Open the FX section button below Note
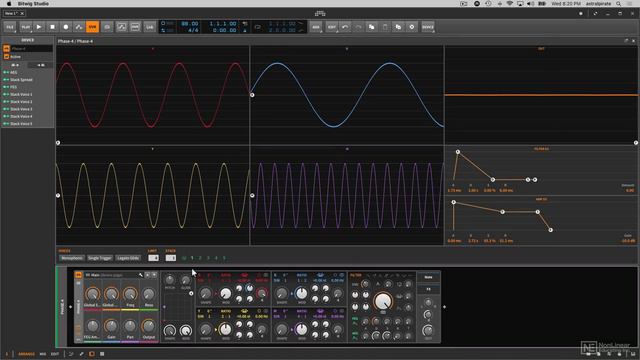640x360 pixels. 428,289
